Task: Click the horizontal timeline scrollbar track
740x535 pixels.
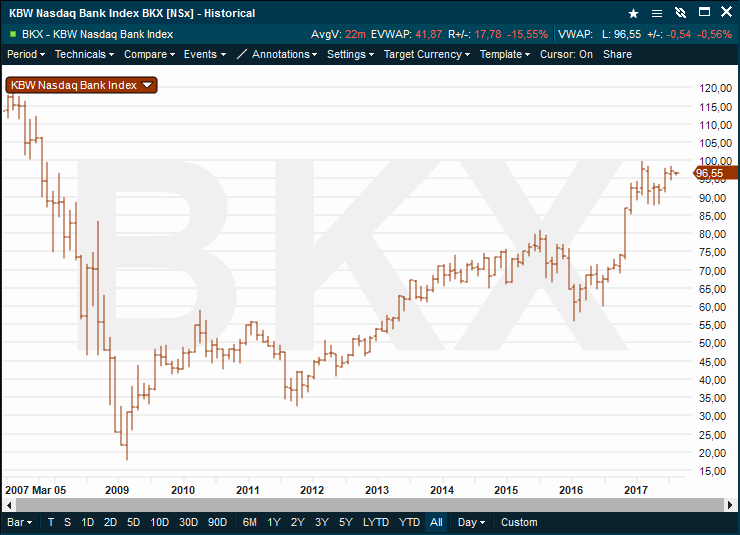Action: point(370,505)
